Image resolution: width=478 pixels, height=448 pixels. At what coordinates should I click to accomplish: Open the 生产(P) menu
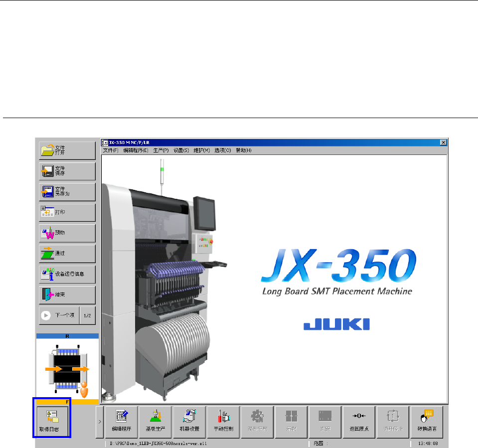coord(160,150)
